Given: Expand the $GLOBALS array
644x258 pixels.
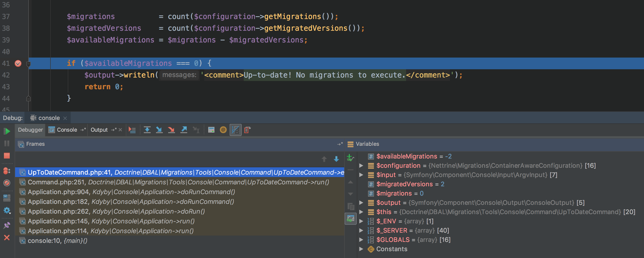Looking at the screenshot, I should 361,239.
